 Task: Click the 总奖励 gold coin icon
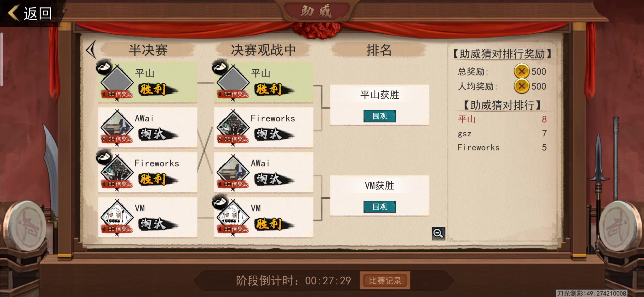point(522,71)
